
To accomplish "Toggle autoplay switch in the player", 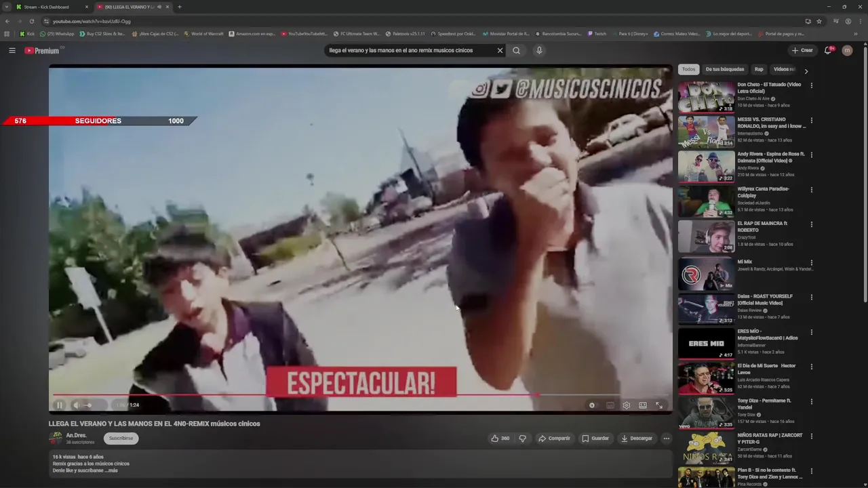I will pos(592,405).
